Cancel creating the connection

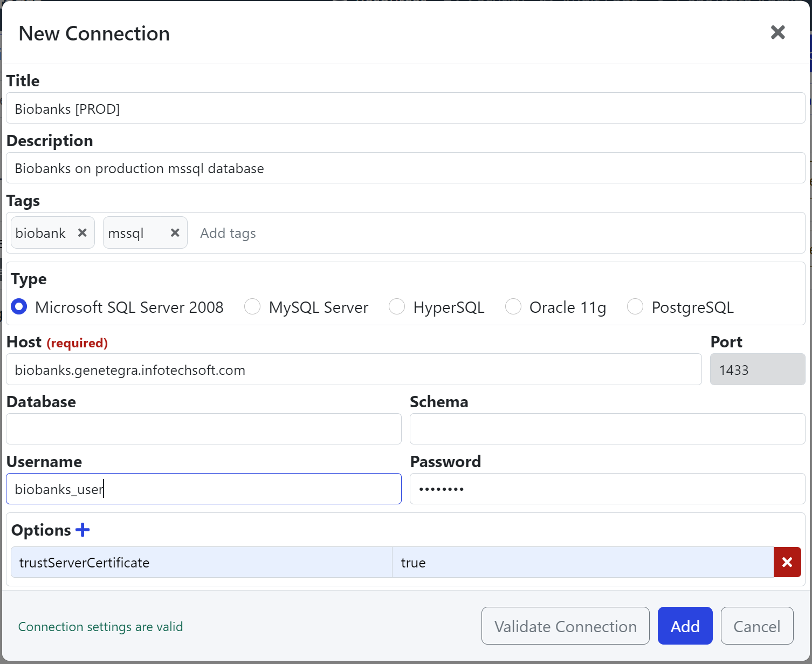(756, 626)
